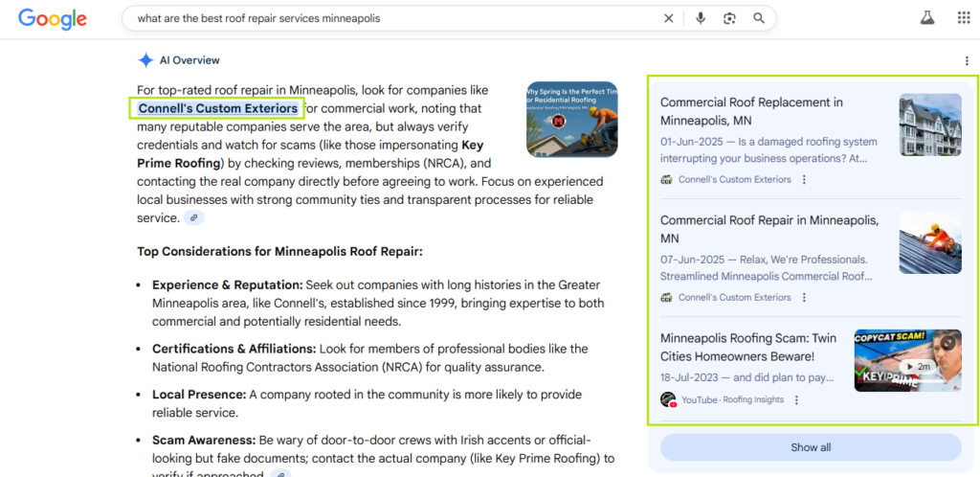Open AI Overview three-dot options menu
This screenshot has width=980, height=477.
(968, 60)
